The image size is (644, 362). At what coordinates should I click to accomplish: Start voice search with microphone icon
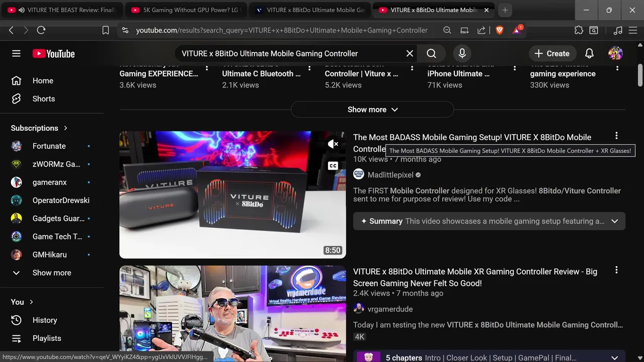pos(462,53)
